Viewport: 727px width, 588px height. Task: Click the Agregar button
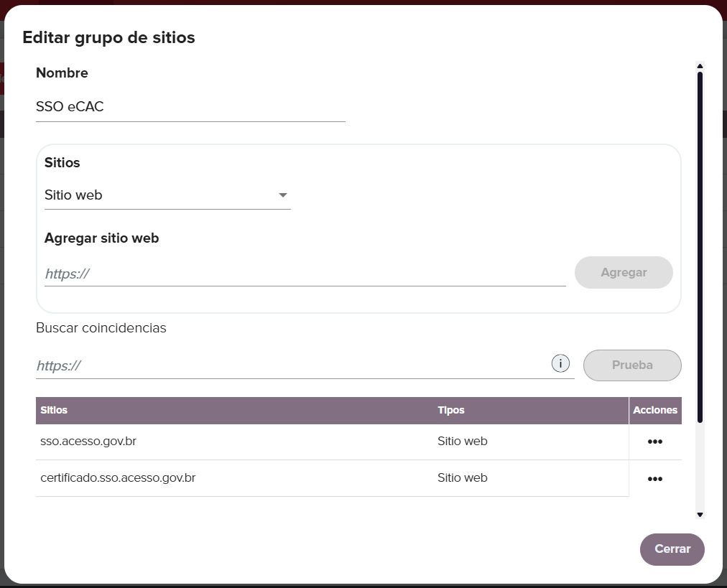pyautogui.click(x=624, y=272)
